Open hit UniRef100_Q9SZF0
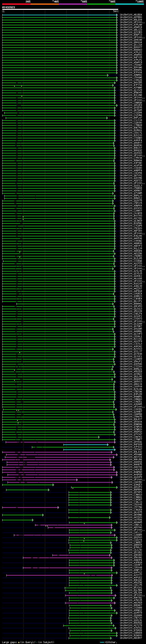Viewport: 146px width, 644px height. point(131,487)
